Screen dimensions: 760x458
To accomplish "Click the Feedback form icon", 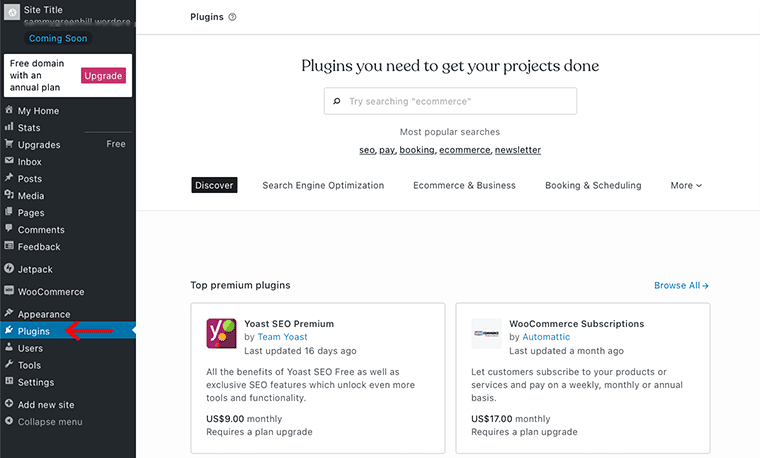I will pos(9,246).
